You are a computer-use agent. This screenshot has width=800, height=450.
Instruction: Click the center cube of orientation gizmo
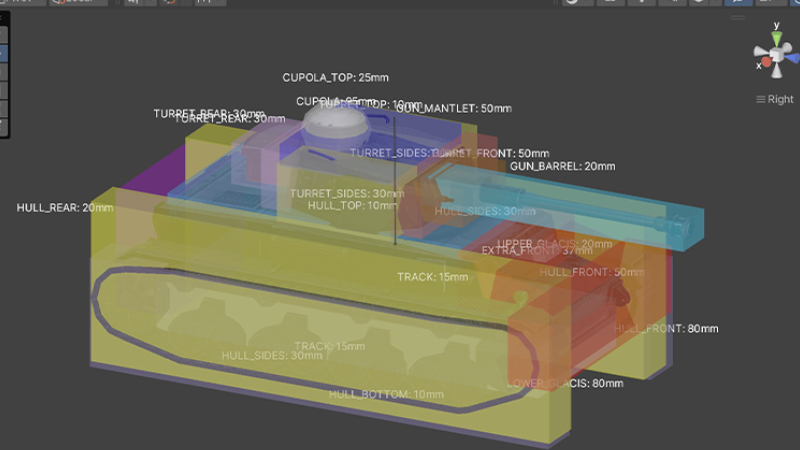(776, 54)
